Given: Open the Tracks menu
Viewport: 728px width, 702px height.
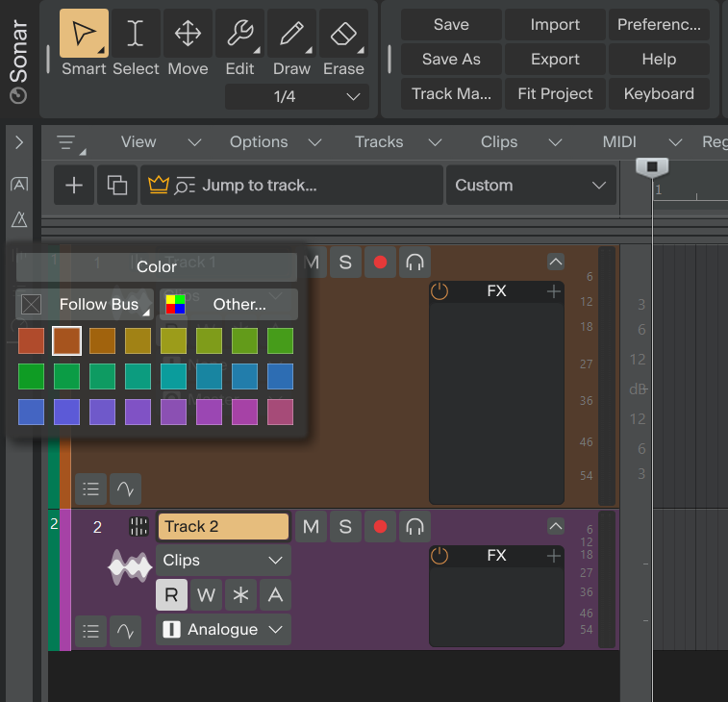Looking at the screenshot, I should [397, 142].
